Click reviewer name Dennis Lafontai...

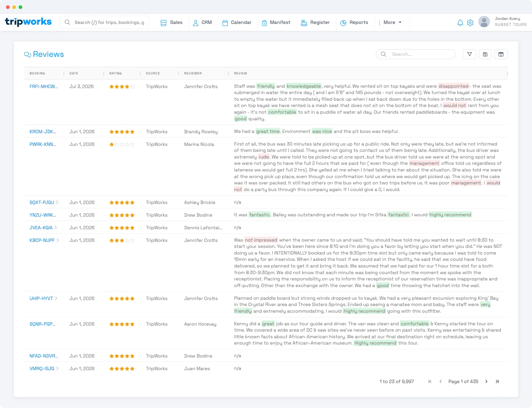203,228
